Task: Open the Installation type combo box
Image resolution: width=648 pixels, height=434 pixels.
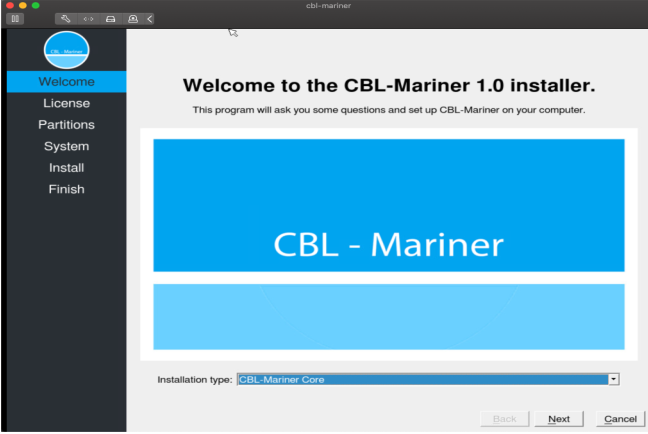Action: click(428, 379)
